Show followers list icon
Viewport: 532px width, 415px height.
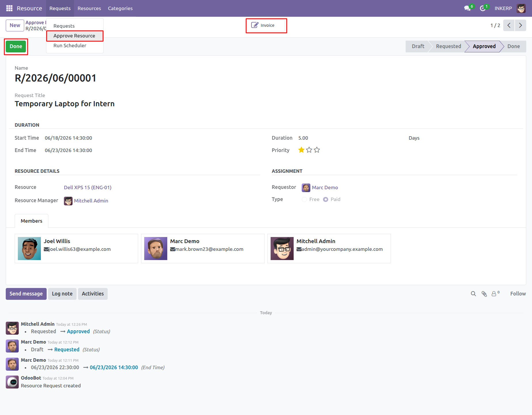pos(495,294)
